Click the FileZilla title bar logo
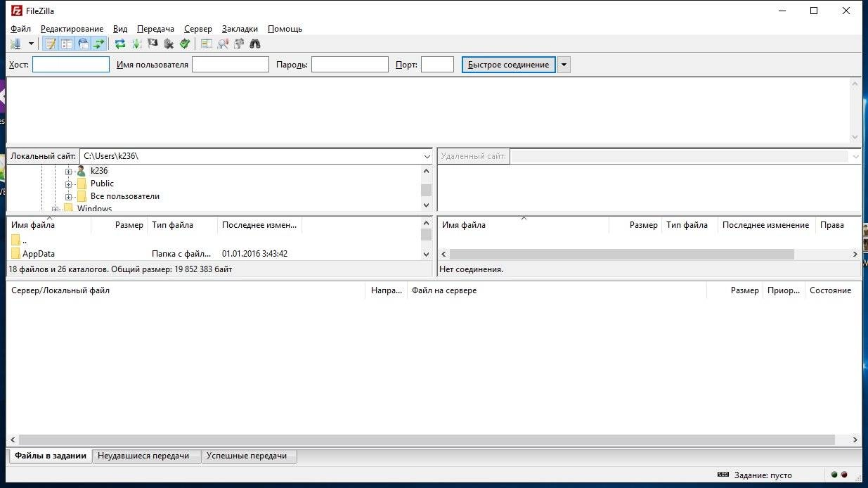 (17, 11)
